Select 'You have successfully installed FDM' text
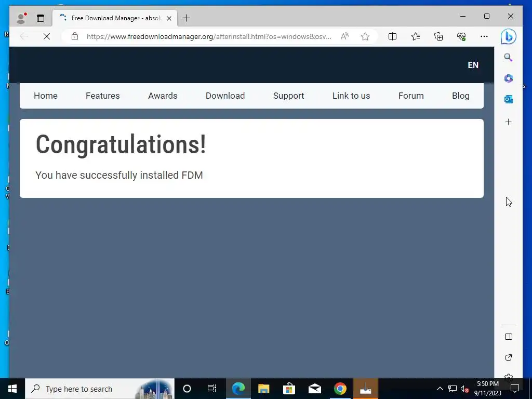The height and width of the screenshot is (399, 532). [119, 175]
